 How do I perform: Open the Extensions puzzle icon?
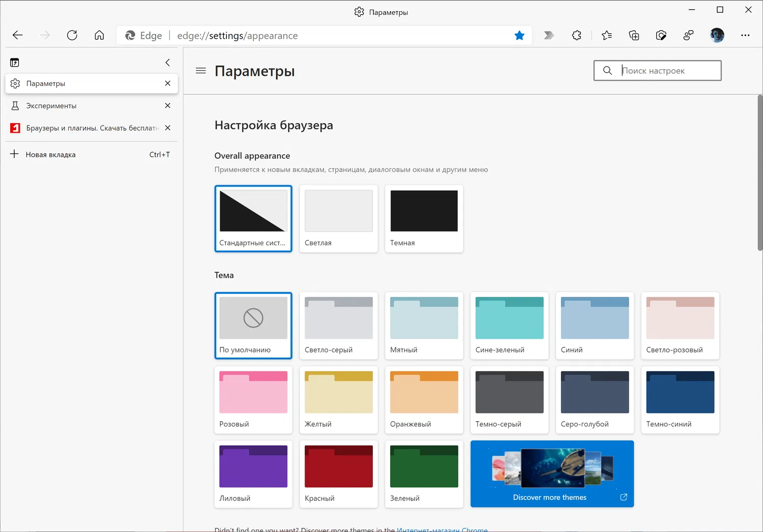(576, 35)
